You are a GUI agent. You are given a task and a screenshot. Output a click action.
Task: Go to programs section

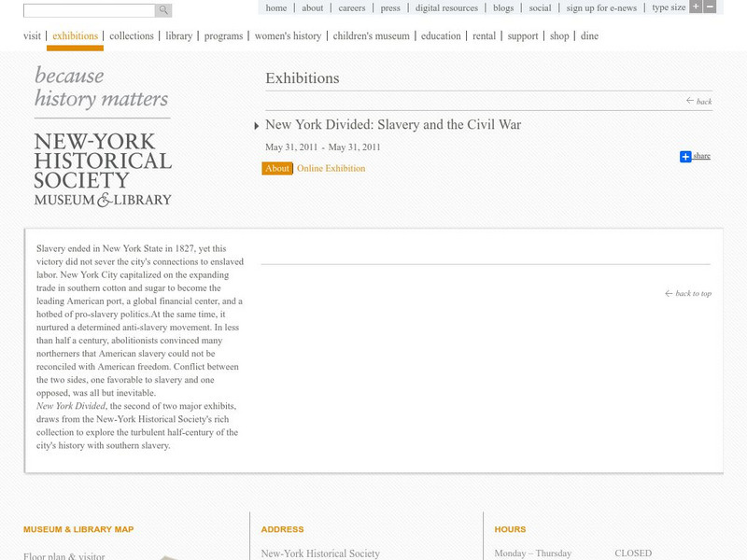(223, 35)
